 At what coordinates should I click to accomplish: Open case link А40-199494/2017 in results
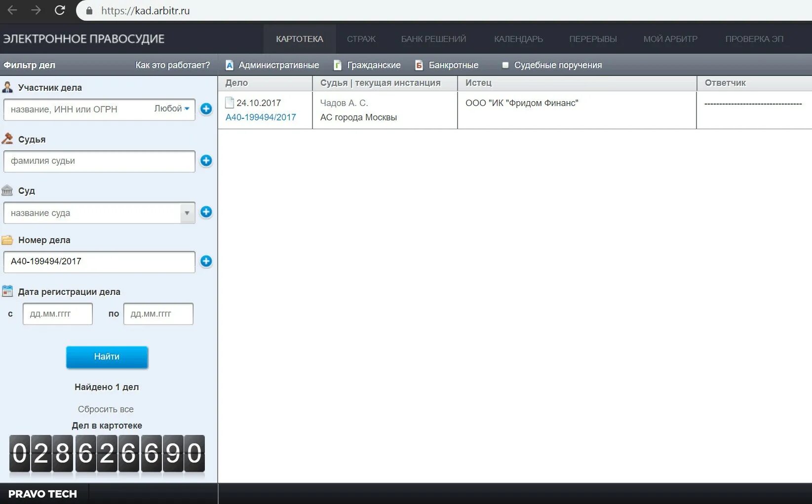pos(261,117)
